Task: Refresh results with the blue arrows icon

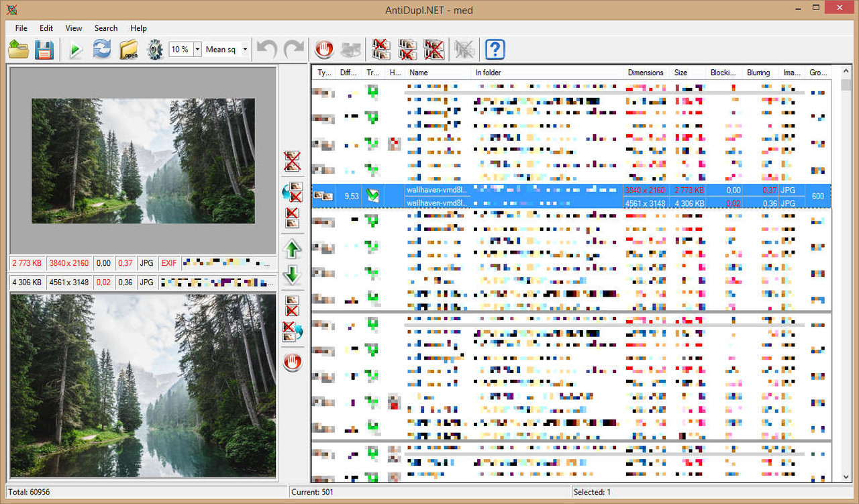Action: pos(102,50)
